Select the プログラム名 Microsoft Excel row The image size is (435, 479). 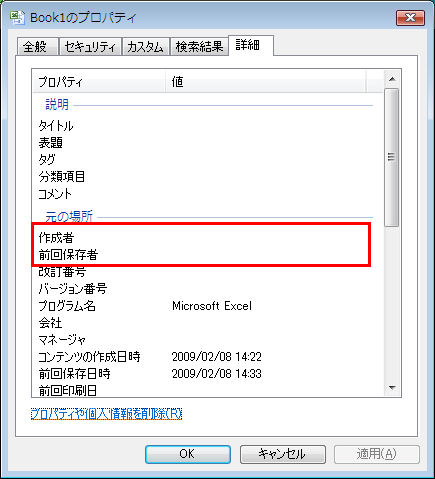pos(205,306)
